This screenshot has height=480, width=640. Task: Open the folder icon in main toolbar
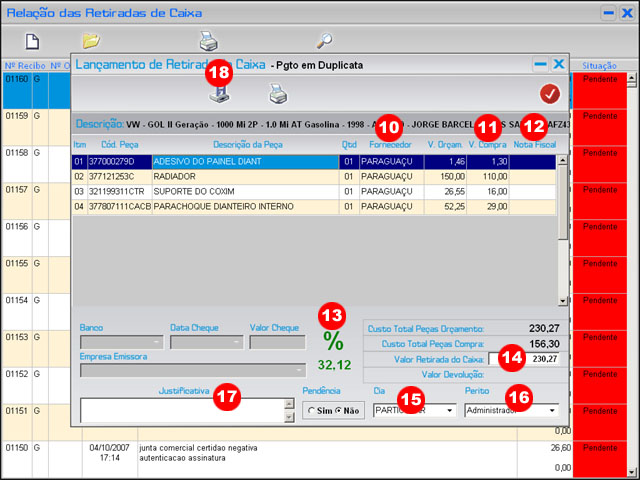(x=91, y=41)
